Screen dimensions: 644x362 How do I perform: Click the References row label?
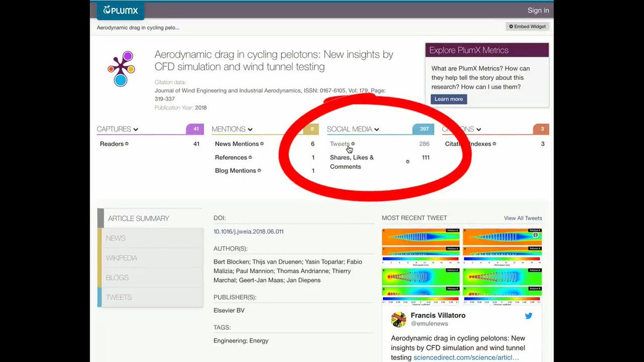pyautogui.click(x=231, y=157)
